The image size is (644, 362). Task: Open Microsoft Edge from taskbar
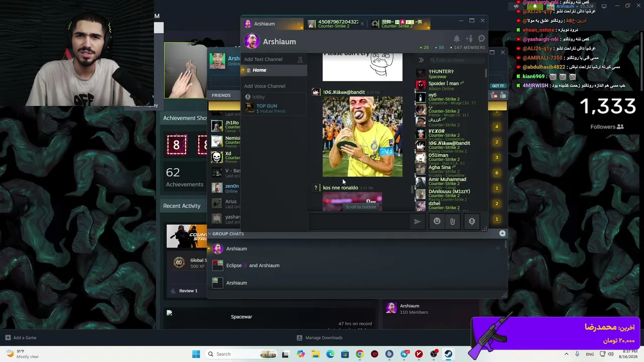330,354
